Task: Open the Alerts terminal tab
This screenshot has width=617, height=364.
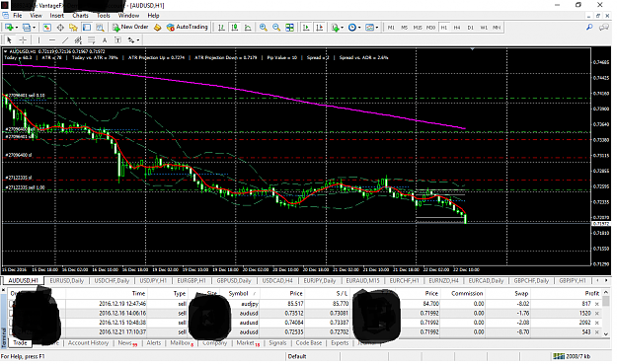Action: [x=153, y=342]
